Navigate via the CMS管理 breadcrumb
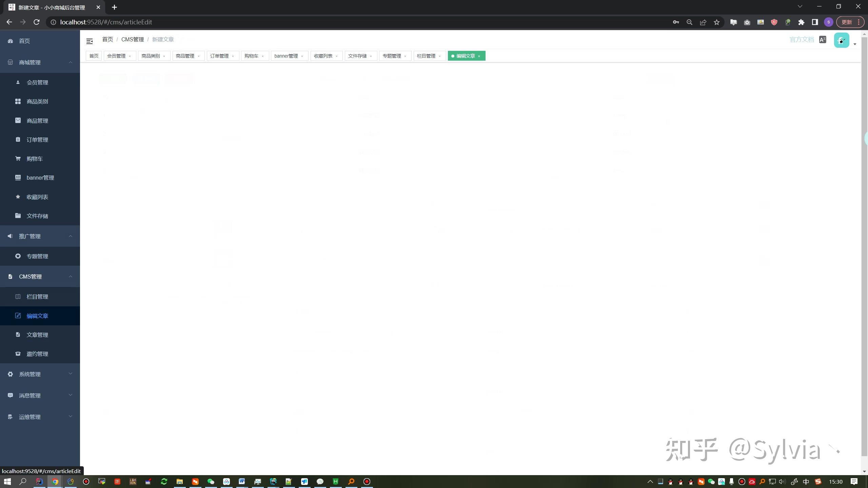Screen dimensions: 868x488 [132, 39]
